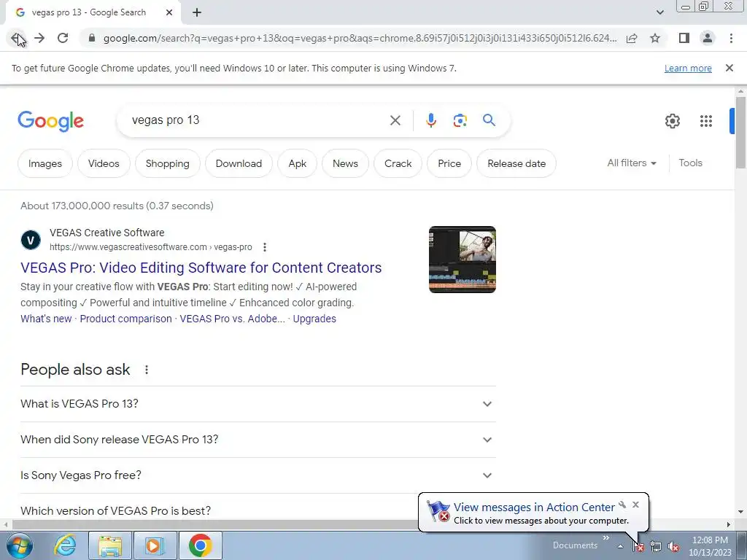Start voice search with microphone
Screen dimensions: 747x560
click(x=430, y=120)
